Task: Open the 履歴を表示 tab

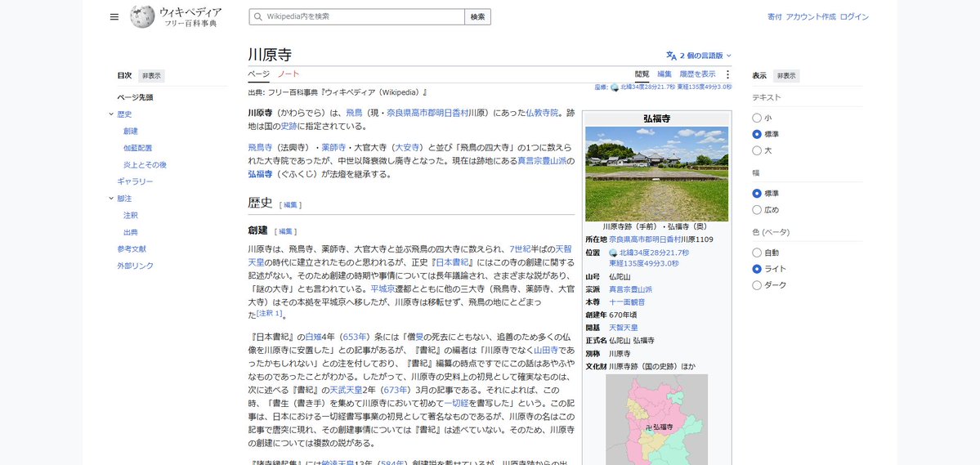Action: pos(697,74)
